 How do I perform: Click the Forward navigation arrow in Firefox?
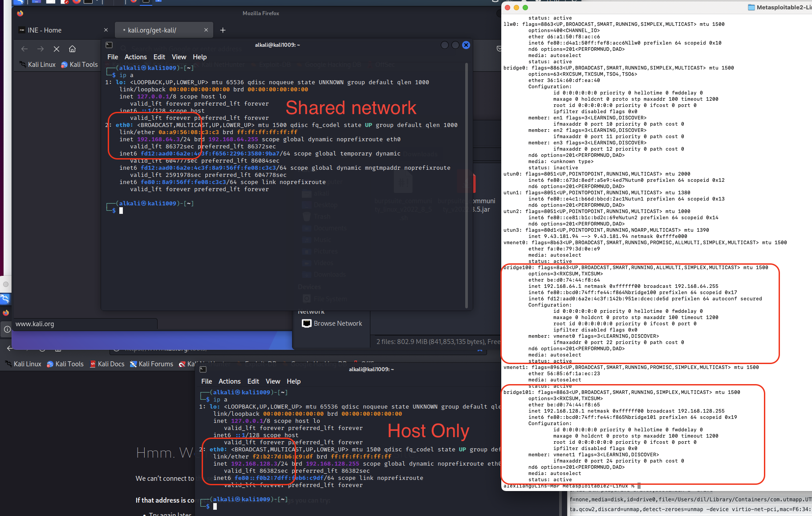41,49
